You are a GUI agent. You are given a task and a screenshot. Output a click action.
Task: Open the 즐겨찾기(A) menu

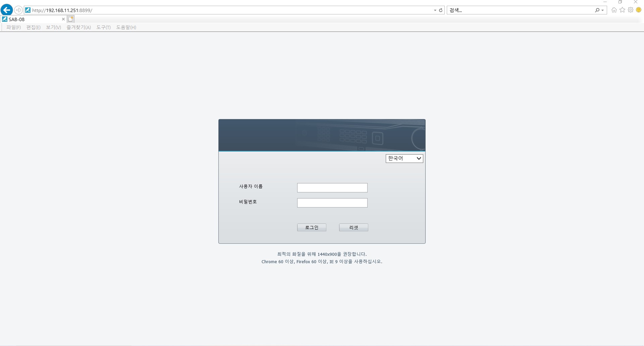click(x=78, y=27)
